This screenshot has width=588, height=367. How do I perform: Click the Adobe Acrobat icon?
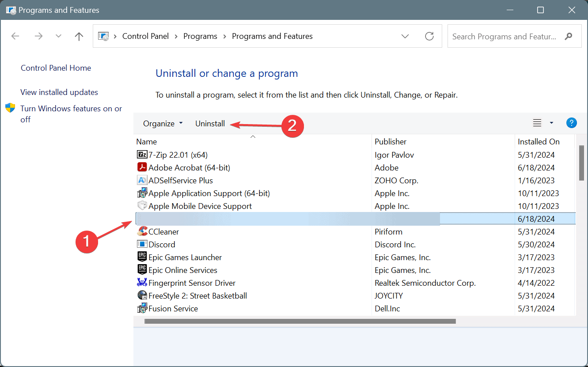pos(142,168)
